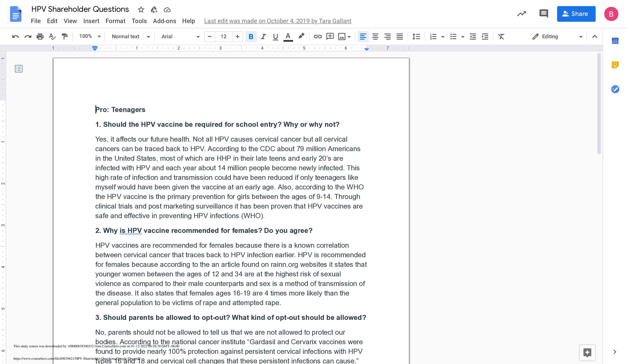Screen dimensions: 627x364
Task: Star the HPV Shareholder Questions document
Action: point(141,10)
